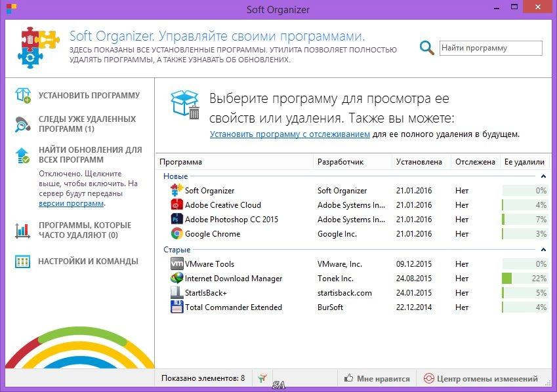Click the updates arrow icon in sidebar

click(23, 155)
